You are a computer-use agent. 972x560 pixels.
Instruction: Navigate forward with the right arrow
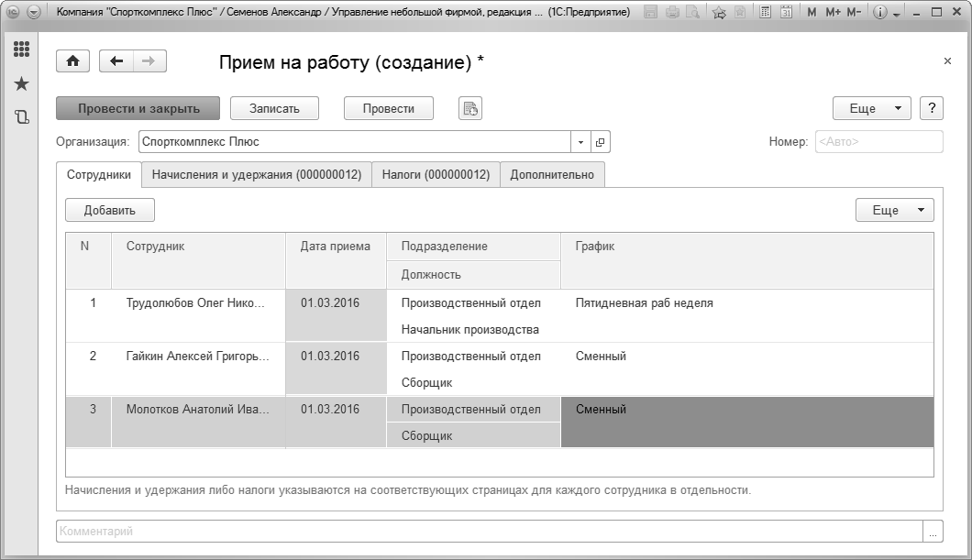coord(149,60)
